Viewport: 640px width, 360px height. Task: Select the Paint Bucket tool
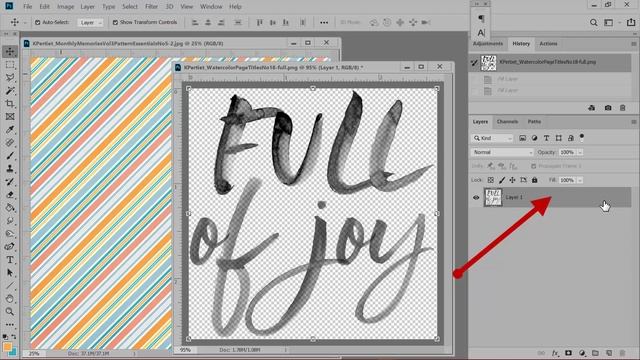click(10, 208)
